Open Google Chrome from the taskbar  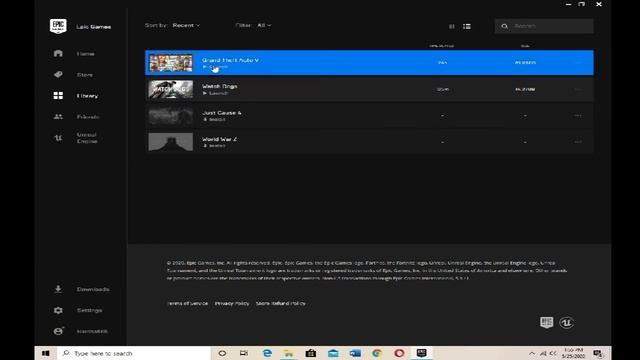(377, 353)
